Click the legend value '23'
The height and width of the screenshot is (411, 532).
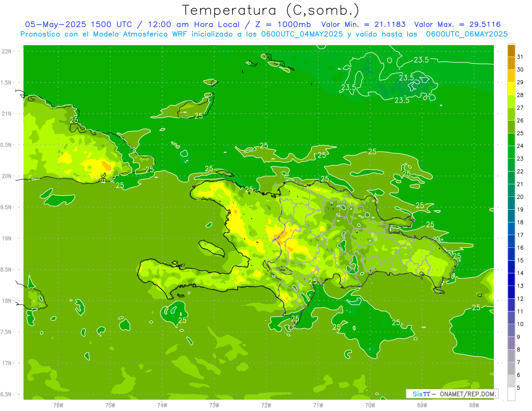click(520, 159)
